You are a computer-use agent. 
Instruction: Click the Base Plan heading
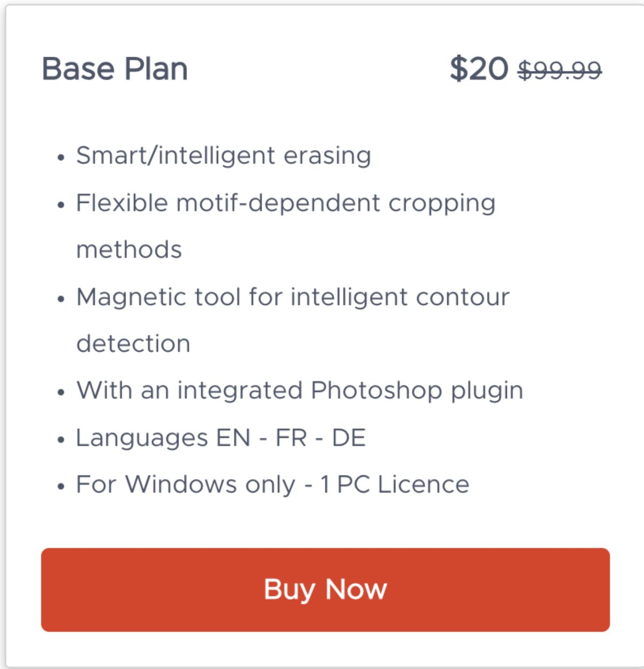tap(115, 69)
